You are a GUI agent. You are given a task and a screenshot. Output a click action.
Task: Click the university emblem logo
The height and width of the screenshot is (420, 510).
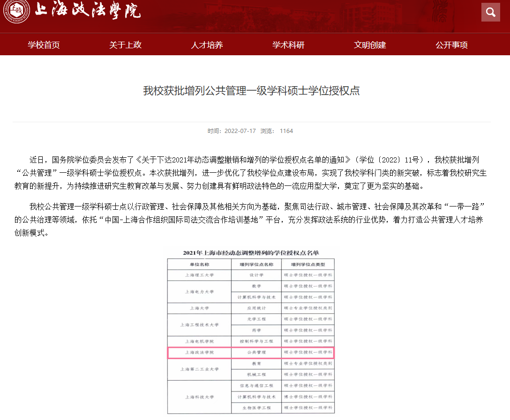click(16, 11)
